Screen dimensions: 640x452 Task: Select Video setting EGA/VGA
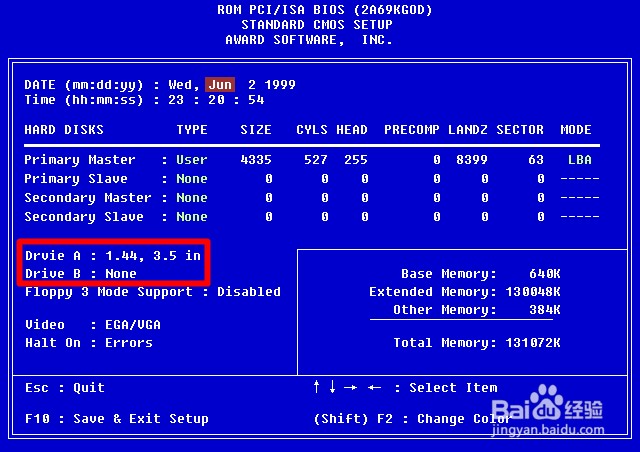(133, 325)
